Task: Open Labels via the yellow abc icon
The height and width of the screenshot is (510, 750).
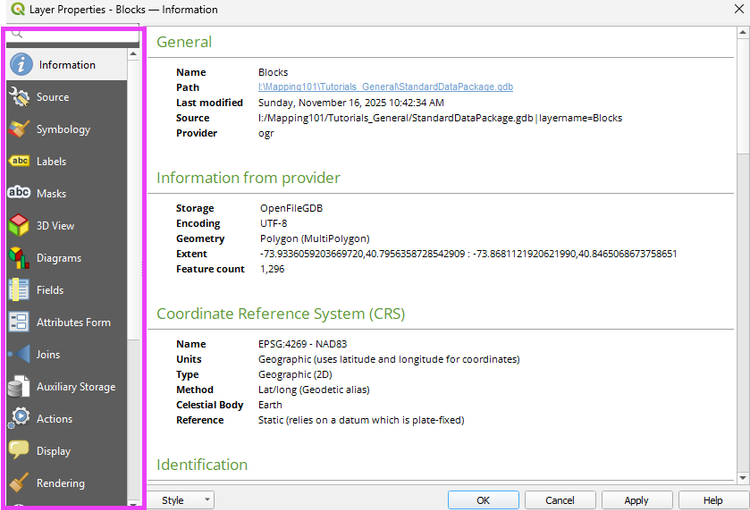Action: click(x=19, y=161)
